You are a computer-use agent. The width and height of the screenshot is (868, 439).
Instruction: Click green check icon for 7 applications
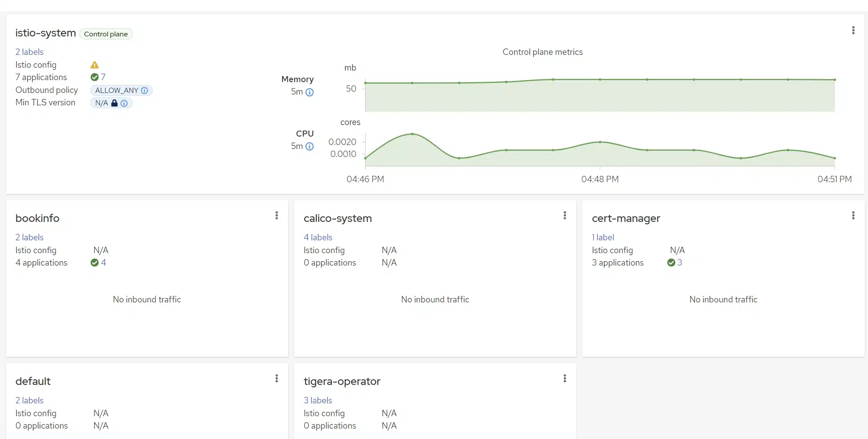click(x=94, y=77)
